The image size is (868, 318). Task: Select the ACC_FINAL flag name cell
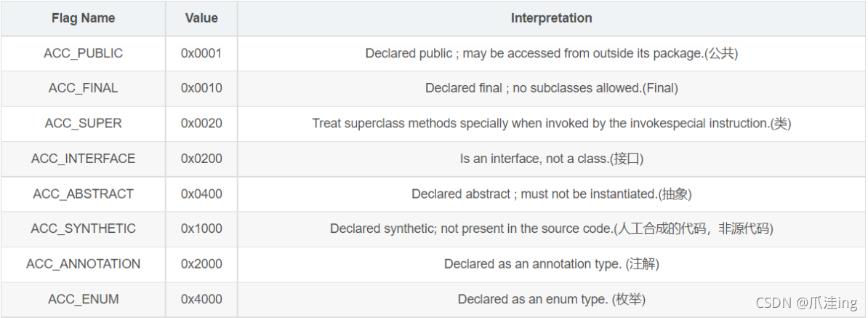tap(83, 89)
